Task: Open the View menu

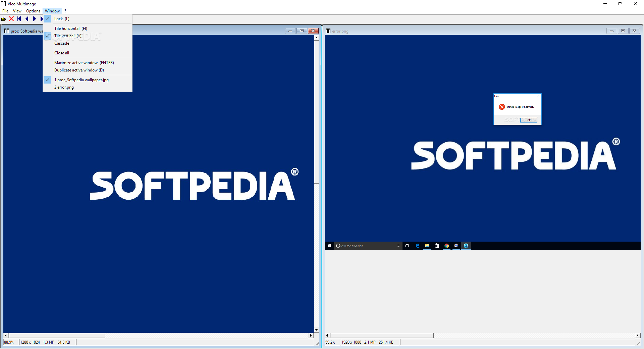Action: (17, 11)
